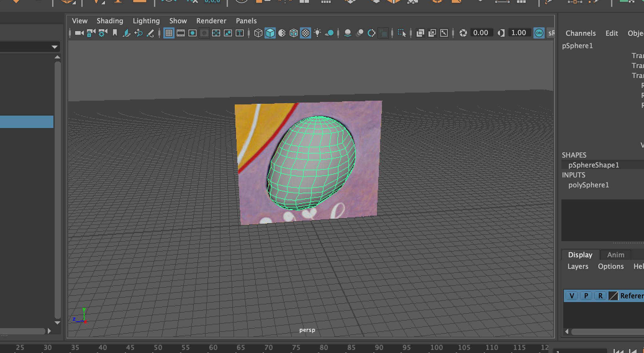The height and width of the screenshot is (353, 644).
Task: Open the Layers menu
Action: [578, 266]
